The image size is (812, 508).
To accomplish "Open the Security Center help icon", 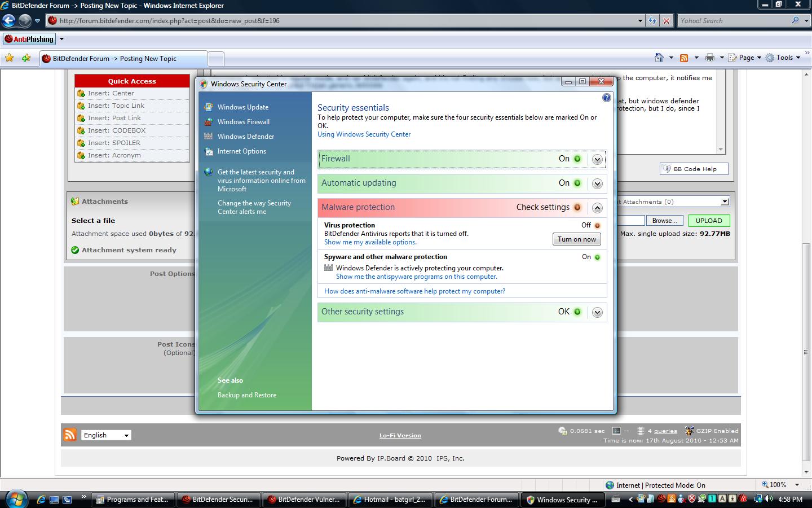I will [606, 98].
